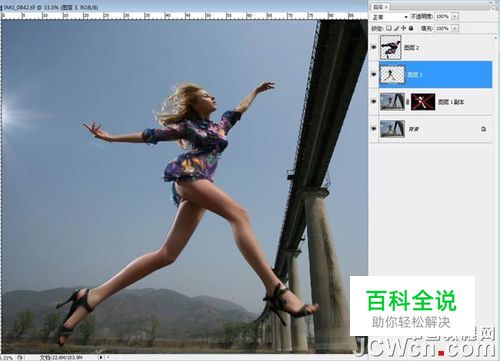Open the status bar info arrow menu
Viewport: 500px width, 361px height.
point(101,357)
